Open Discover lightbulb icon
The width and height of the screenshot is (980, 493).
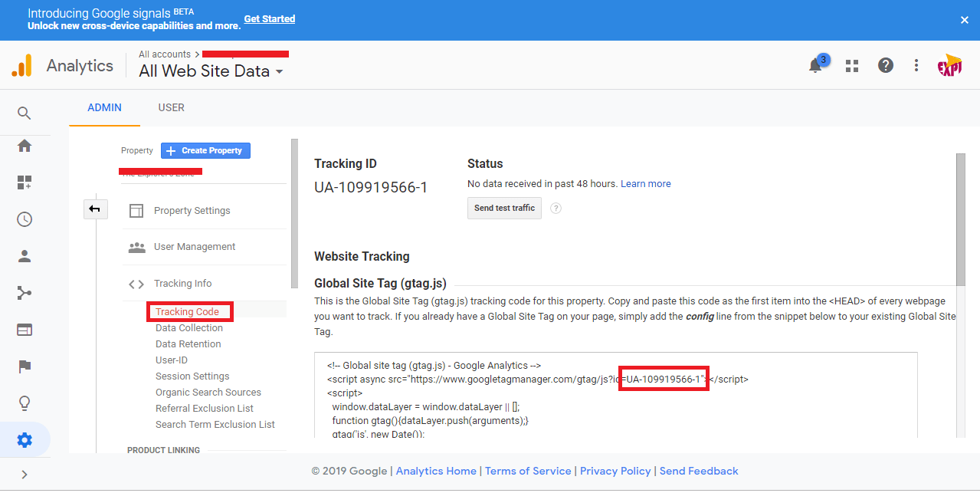(x=25, y=403)
